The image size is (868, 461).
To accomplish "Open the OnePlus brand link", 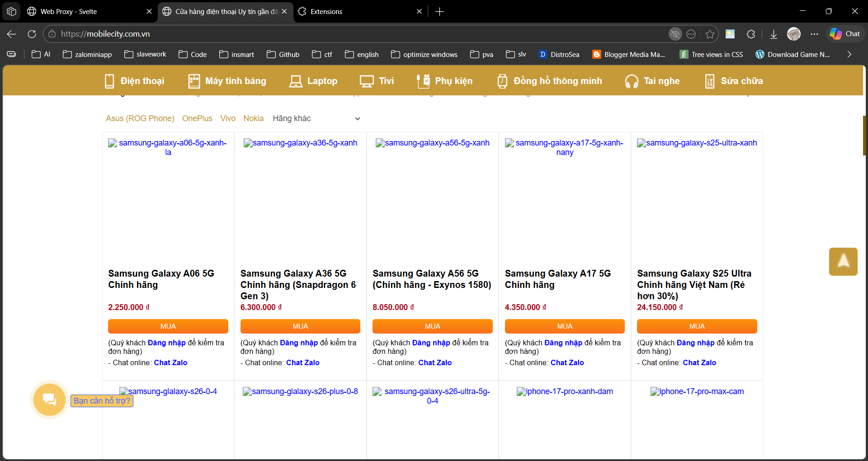I will click(x=197, y=118).
